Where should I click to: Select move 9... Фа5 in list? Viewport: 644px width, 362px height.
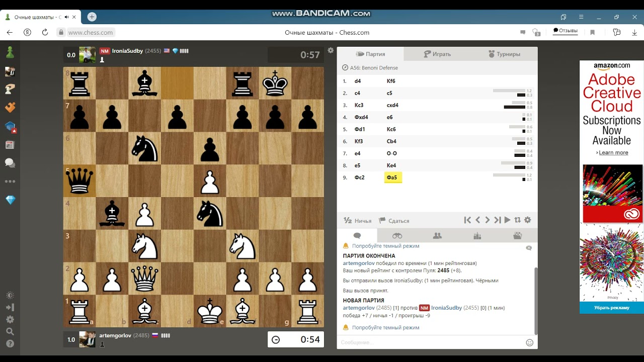tap(393, 177)
